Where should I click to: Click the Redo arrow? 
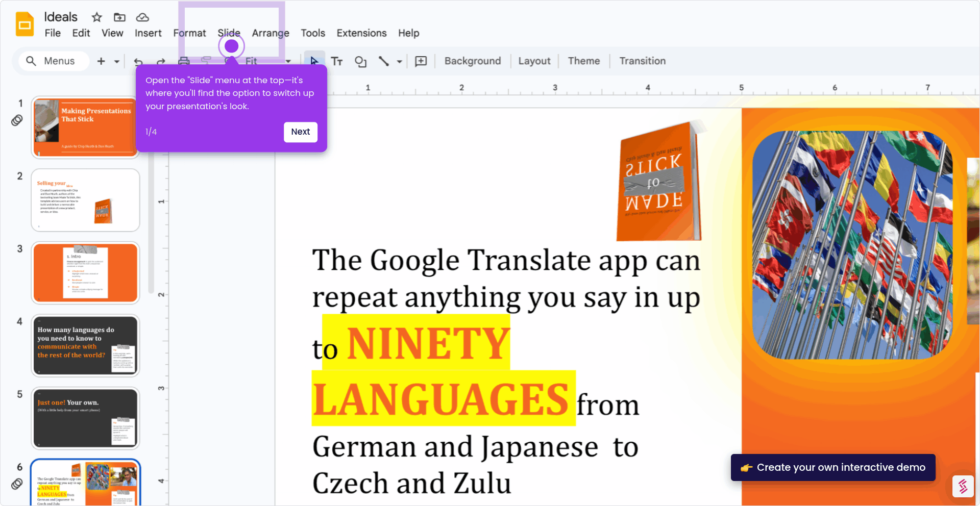point(161,61)
